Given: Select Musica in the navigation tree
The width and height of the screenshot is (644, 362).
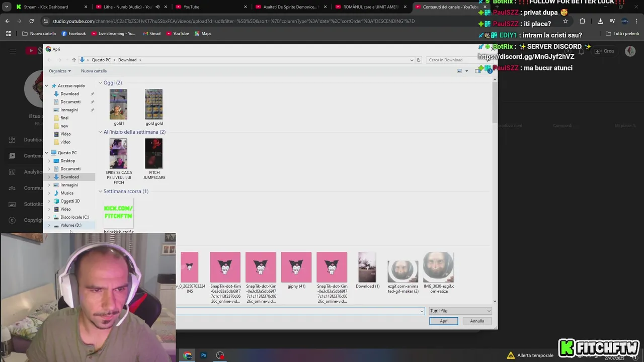Looking at the screenshot, I should (67, 193).
